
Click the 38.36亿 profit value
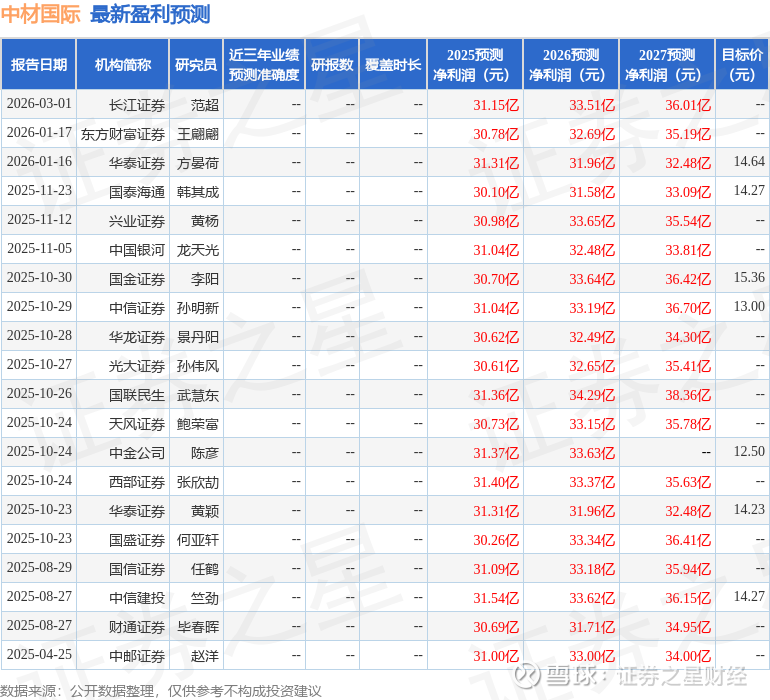688,395
